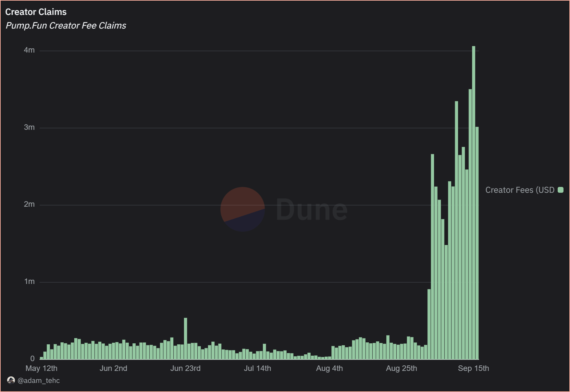Image resolution: width=570 pixels, height=392 pixels.
Task: Select the tallest bar near Sep 15th
Action: pyautogui.click(x=473, y=195)
